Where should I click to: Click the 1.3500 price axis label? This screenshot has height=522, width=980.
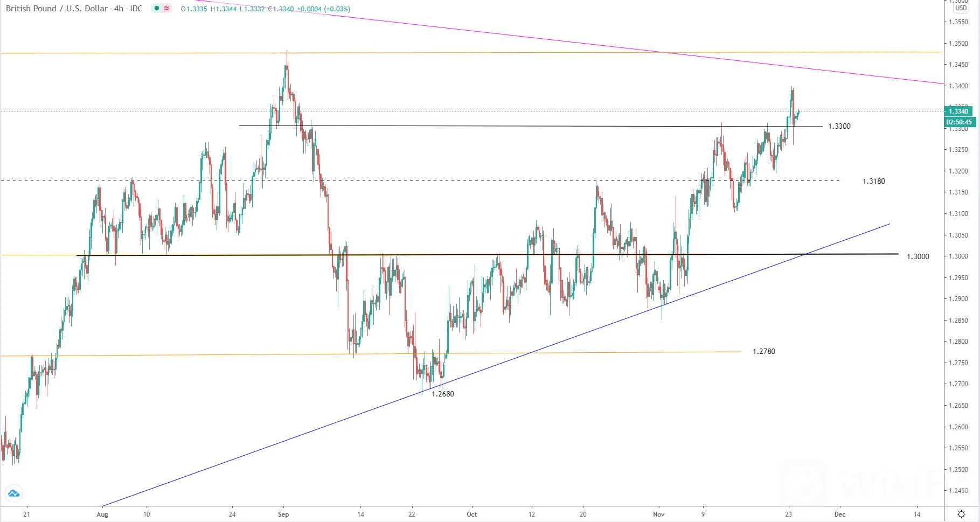pos(958,44)
